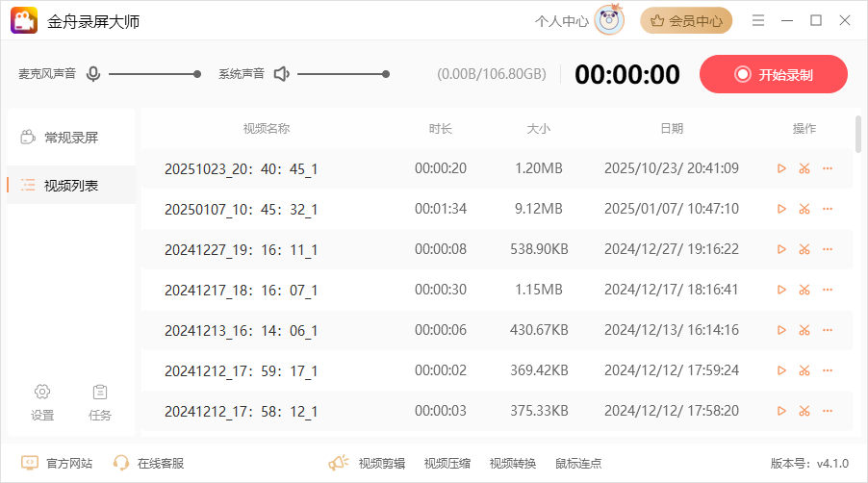Visit 官方网站 official website link
Image resolution: width=868 pixels, height=483 pixels.
coord(58,463)
